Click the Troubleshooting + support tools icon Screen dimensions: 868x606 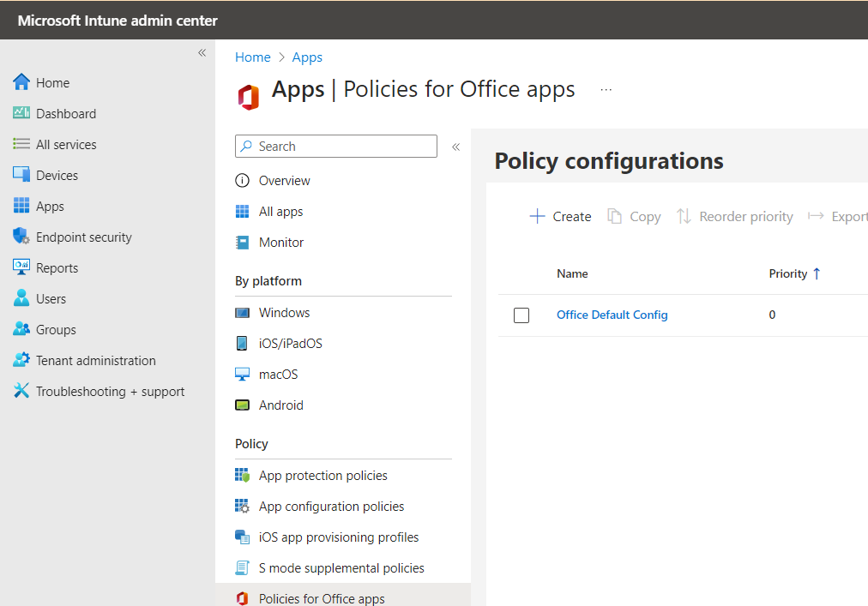point(21,391)
